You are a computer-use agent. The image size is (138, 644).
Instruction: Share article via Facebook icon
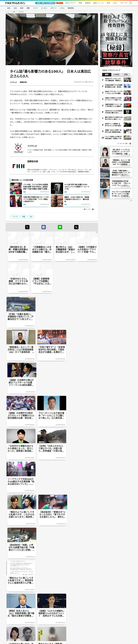[x=44, y=227]
